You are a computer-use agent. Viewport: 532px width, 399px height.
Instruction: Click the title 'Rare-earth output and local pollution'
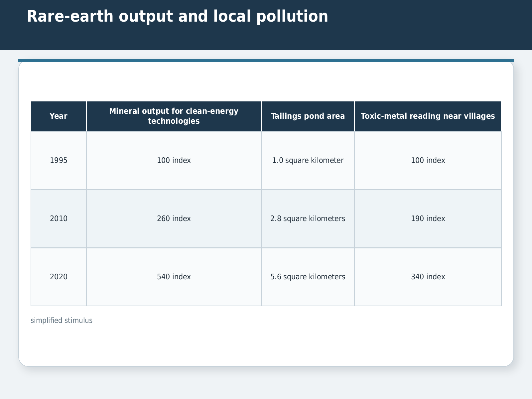[178, 17]
